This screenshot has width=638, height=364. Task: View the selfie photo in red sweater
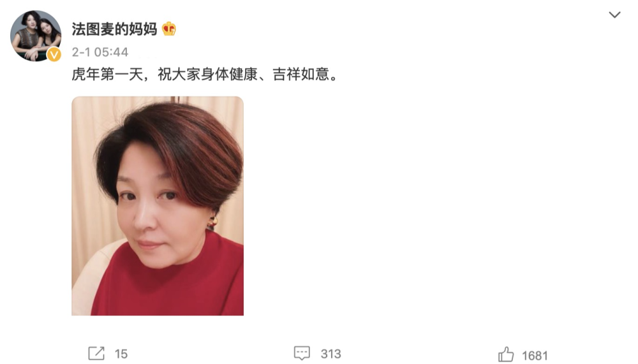coord(158,206)
